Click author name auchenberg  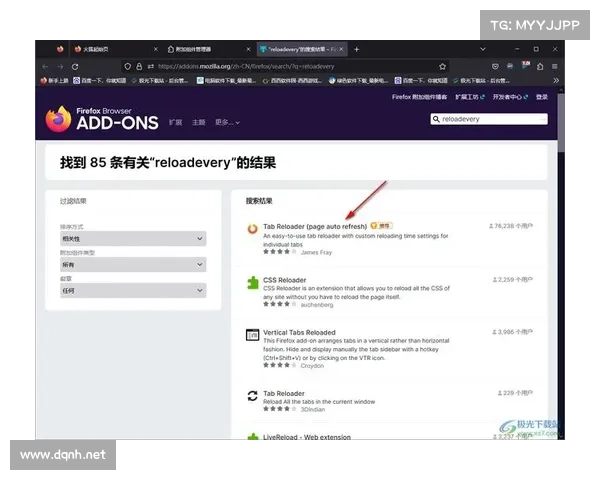coord(317,305)
